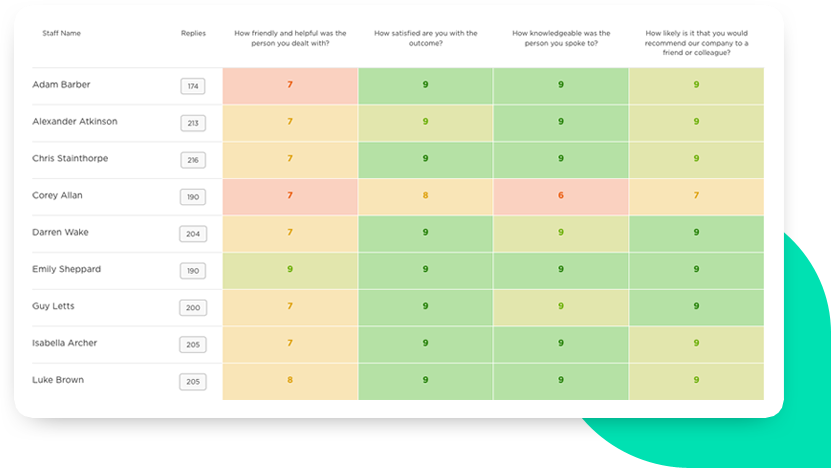Click on Emily Sheppard's name
The width and height of the screenshot is (831, 468).
(x=66, y=269)
